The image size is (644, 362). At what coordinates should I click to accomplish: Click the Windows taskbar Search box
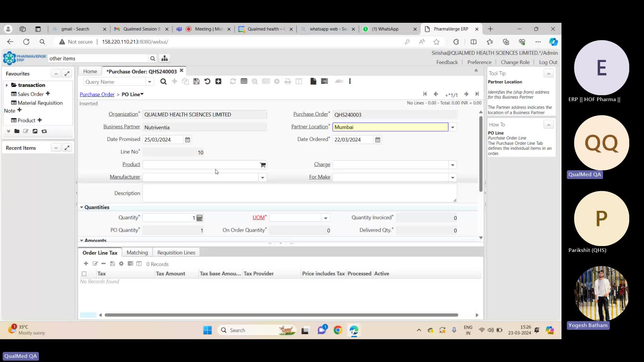257,330
